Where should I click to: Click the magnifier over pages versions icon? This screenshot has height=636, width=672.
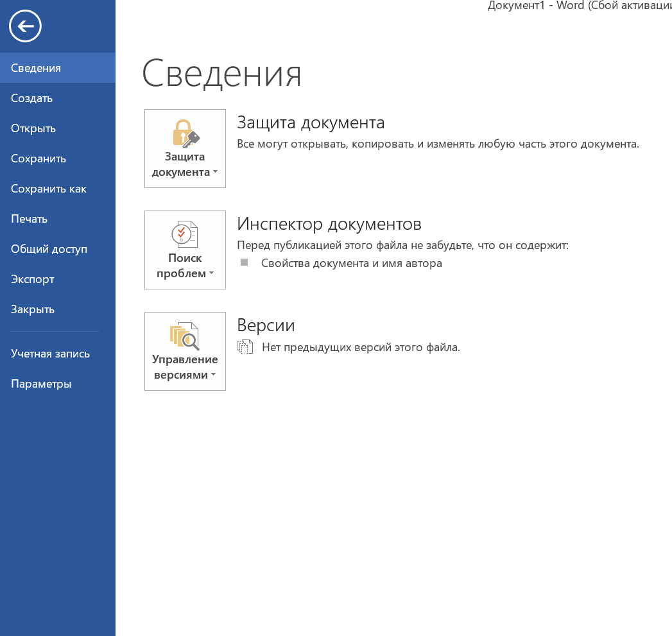pos(185,336)
